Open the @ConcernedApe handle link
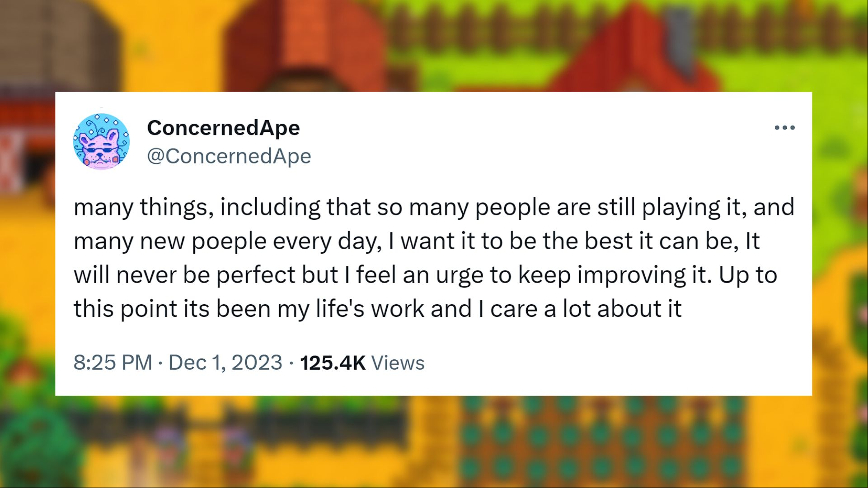Image resolution: width=868 pixels, height=488 pixels. (x=229, y=156)
